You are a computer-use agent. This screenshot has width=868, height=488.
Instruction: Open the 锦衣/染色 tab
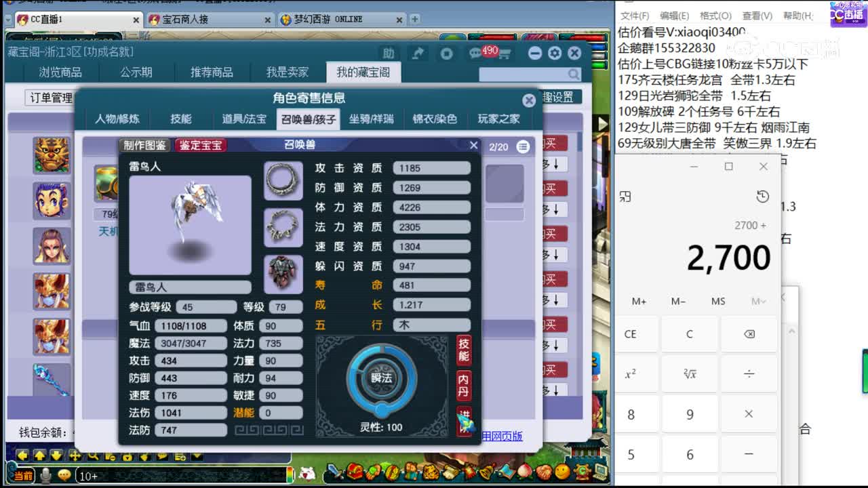point(435,119)
